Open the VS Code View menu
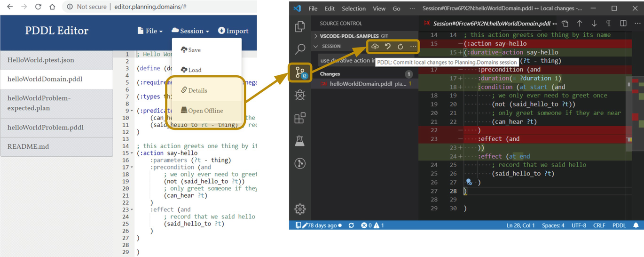The width and height of the screenshot is (644, 257). 379,8
